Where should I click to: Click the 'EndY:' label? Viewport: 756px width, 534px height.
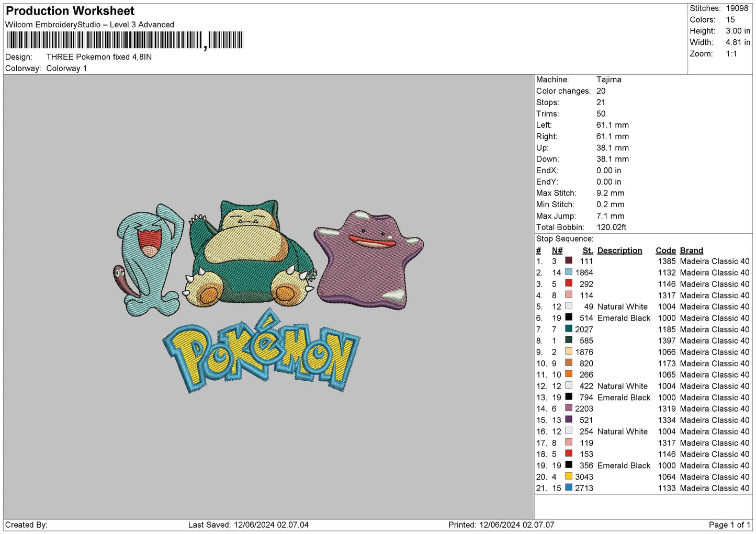[547, 182]
